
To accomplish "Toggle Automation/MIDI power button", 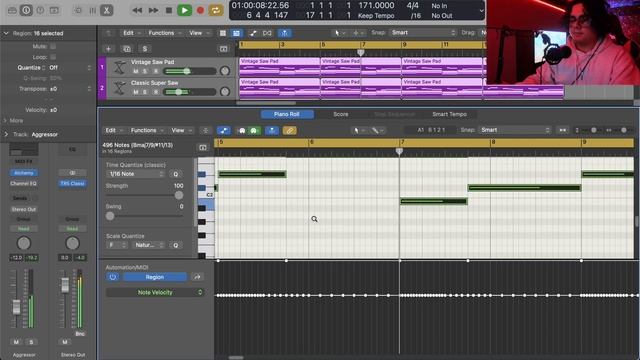I will (113, 277).
